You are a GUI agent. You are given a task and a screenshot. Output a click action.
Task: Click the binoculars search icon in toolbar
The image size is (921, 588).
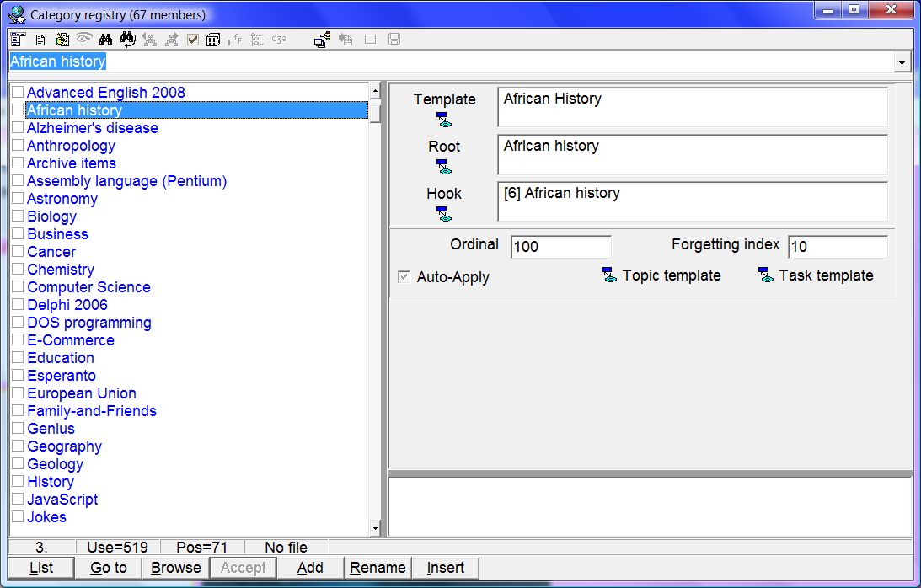pyautogui.click(x=105, y=40)
